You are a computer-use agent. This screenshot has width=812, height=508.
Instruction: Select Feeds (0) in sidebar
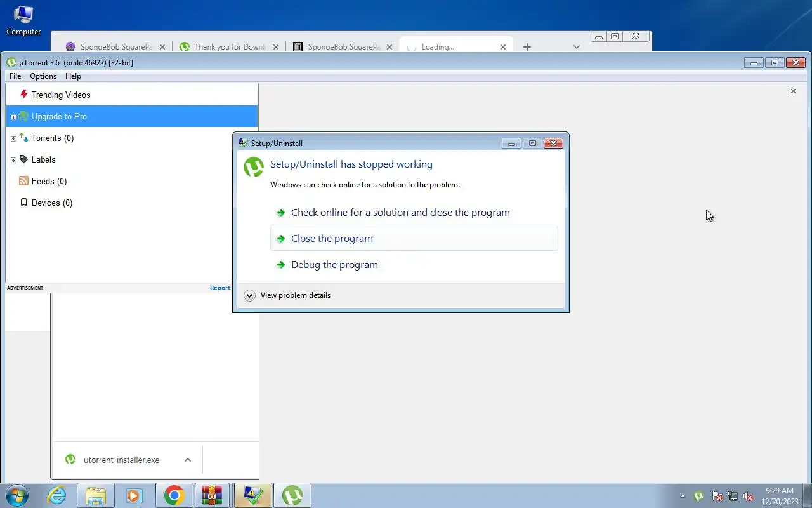point(49,181)
